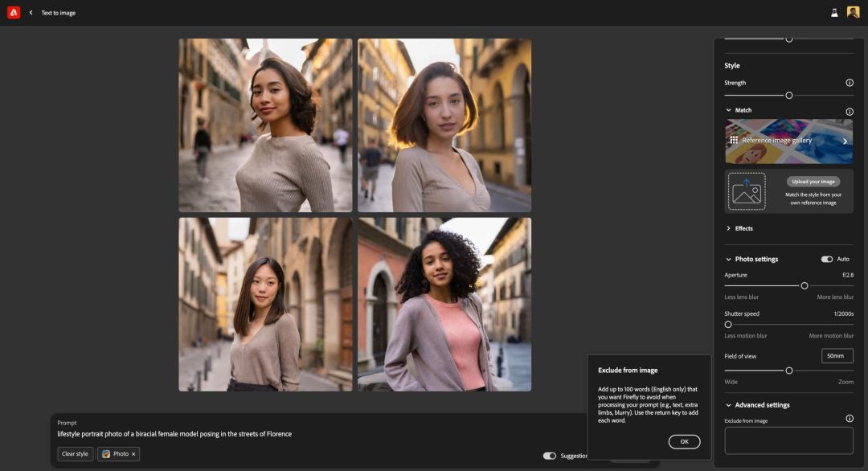Collapse the Advanced settings section
868x471 pixels.
tap(729, 405)
